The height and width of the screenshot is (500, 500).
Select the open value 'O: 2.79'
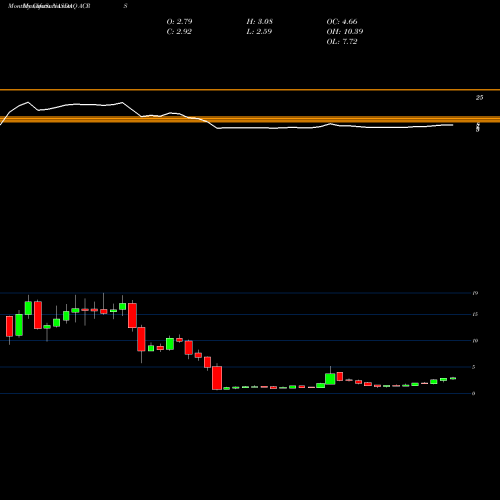[179, 21]
